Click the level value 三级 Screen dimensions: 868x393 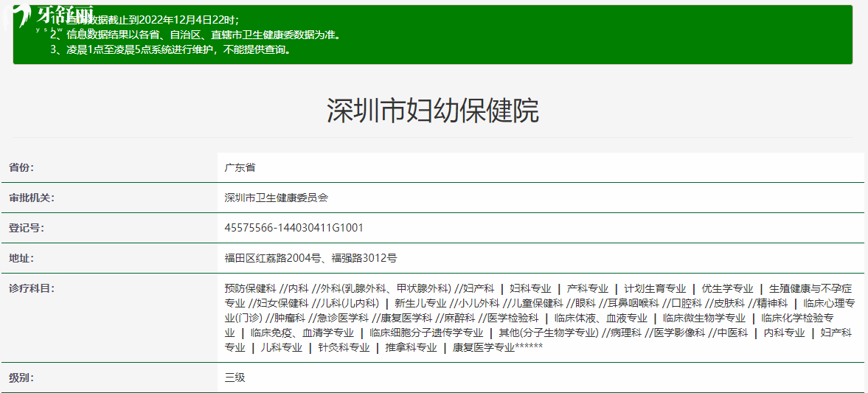(235, 378)
